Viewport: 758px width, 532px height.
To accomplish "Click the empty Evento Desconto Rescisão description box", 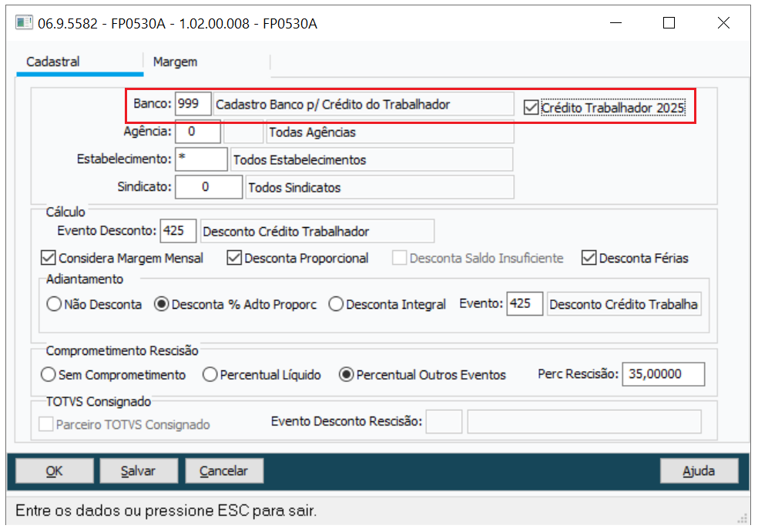I will click(584, 421).
